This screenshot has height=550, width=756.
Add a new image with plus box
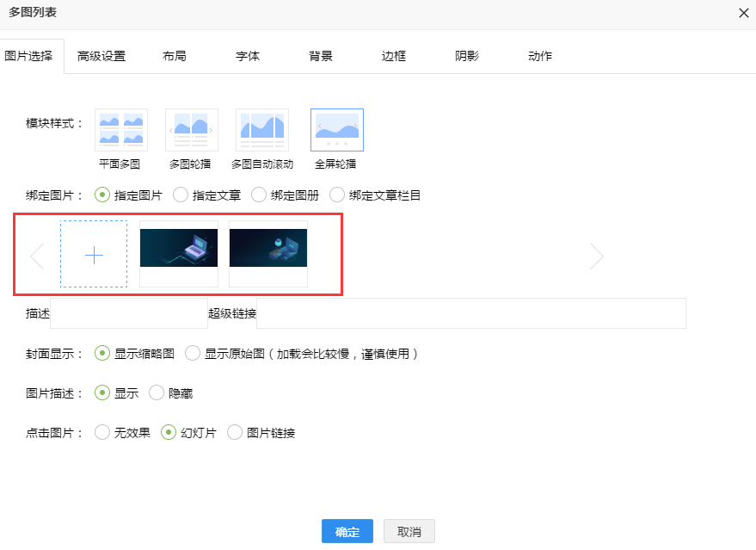point(94,254)
